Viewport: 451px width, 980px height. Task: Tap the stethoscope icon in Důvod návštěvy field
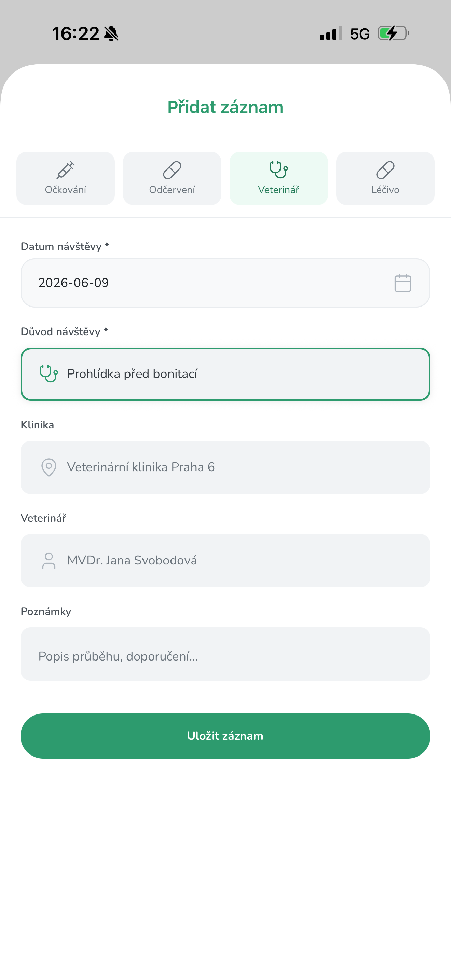[49, 373]
